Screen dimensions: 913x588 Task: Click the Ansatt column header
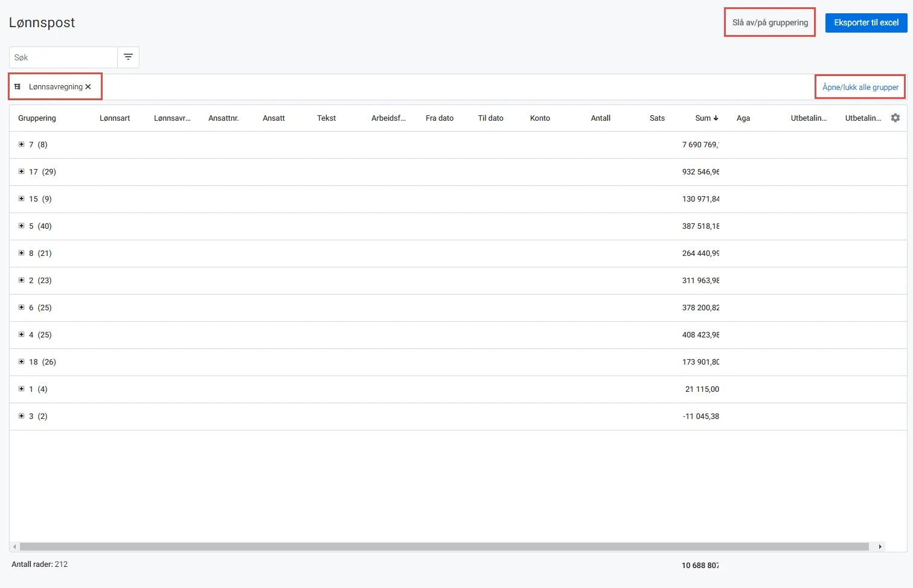point(274,118)
